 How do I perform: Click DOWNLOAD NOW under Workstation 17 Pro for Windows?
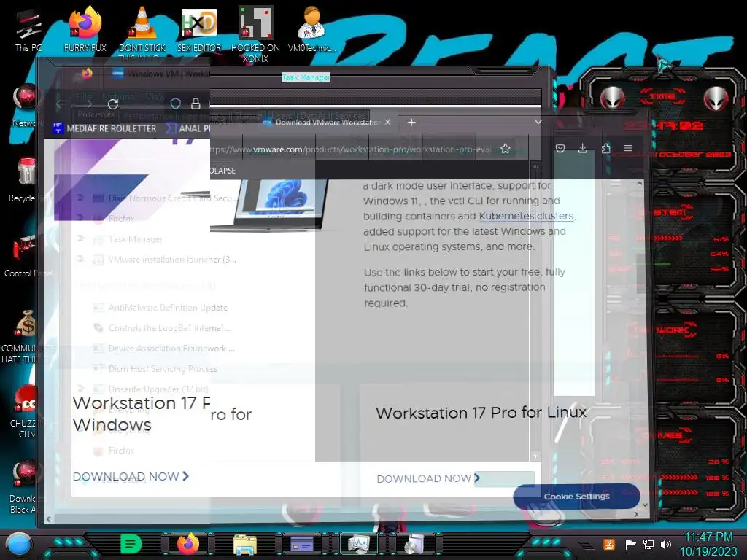[x=131, y=476]
